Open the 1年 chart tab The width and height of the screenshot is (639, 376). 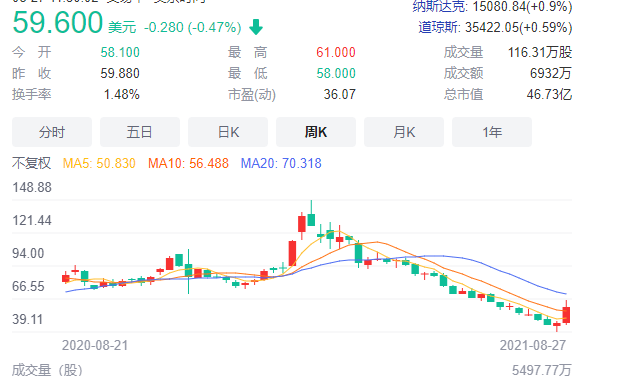point(492,132)
